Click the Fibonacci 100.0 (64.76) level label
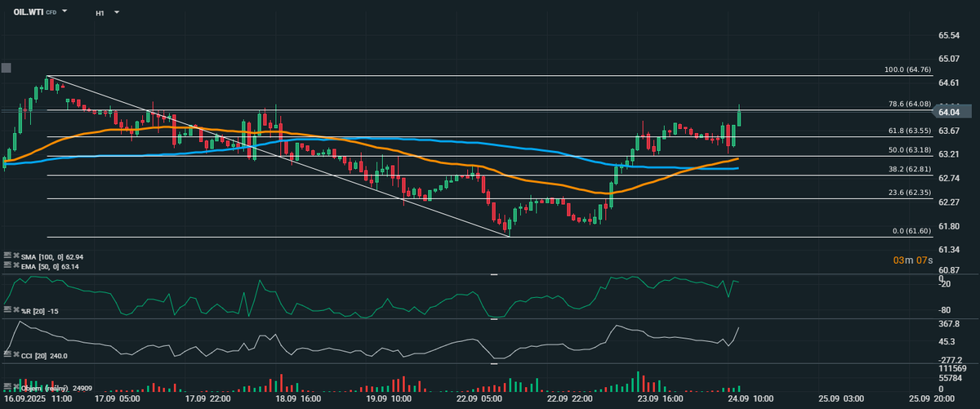This screenshot has height=409, width=980. 907,70
